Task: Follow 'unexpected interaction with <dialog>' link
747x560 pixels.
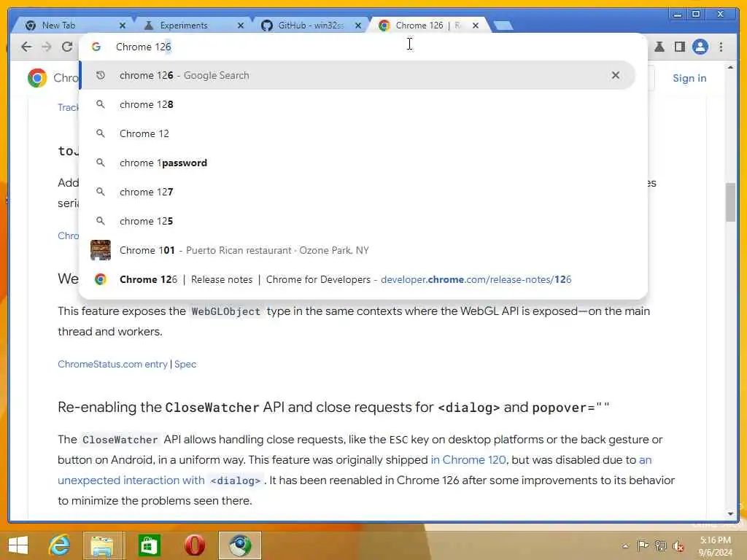Action: pyautogui.click(x=160, y=481)
